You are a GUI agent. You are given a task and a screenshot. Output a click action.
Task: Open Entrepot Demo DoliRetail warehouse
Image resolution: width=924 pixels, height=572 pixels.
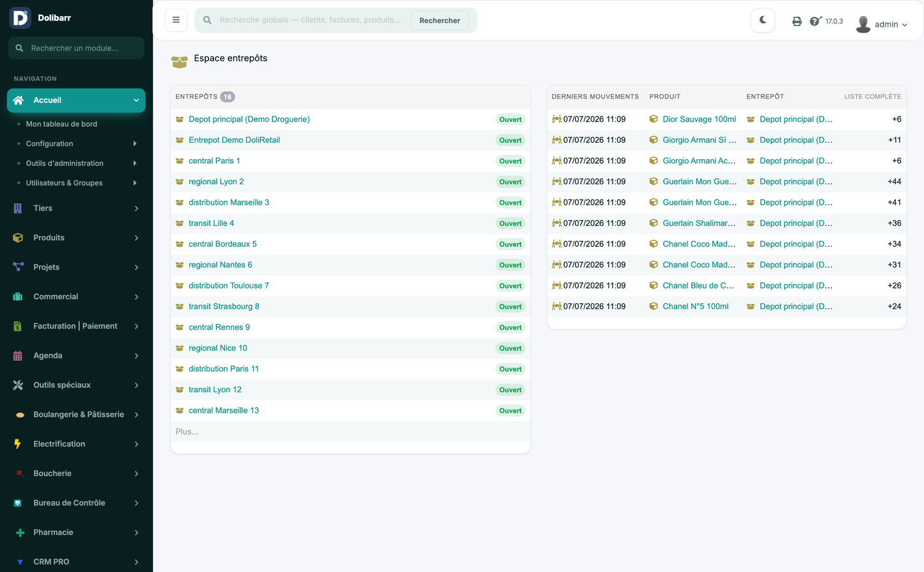click(234, 140)
